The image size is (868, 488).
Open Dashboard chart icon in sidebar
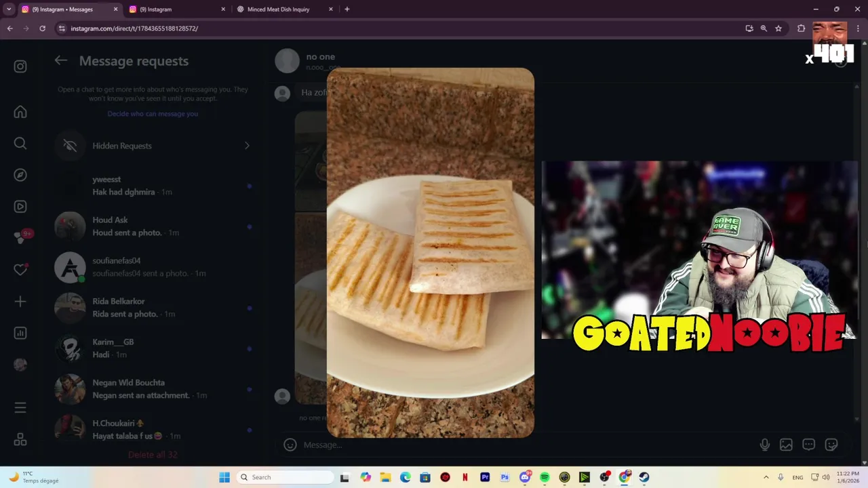pos(20,333)
